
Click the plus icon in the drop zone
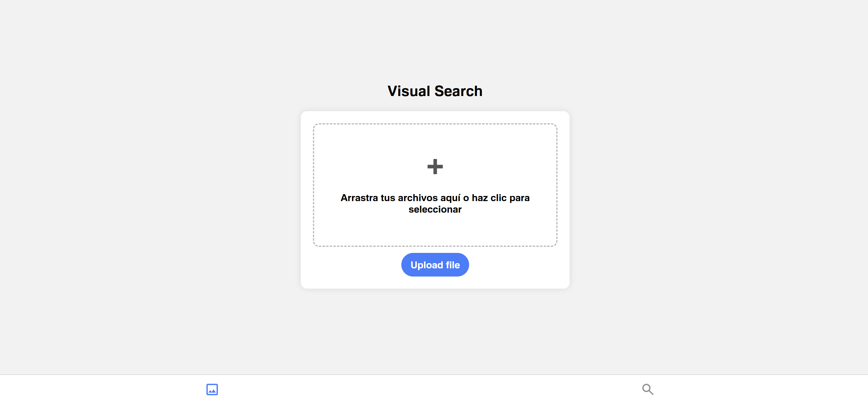pyautogui.click(x=435, y=167)
